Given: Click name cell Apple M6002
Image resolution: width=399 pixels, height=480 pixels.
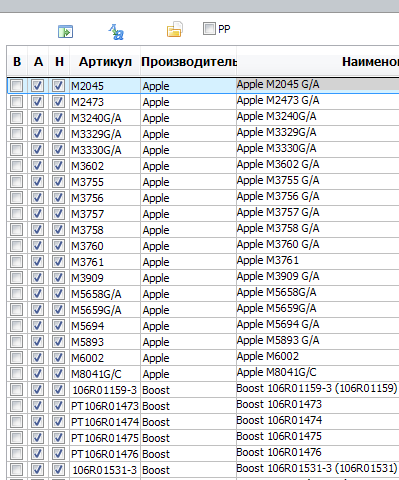Looking at the screenshot, I should (318, 357).
